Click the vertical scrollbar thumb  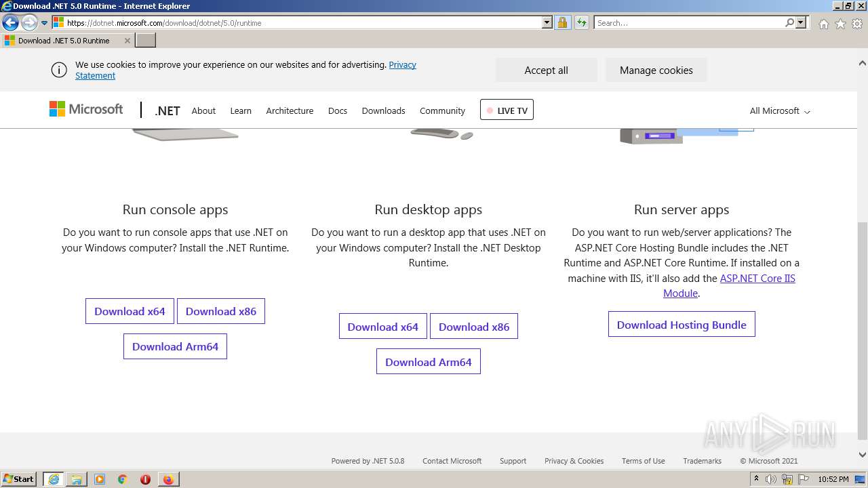click(862, 331)
